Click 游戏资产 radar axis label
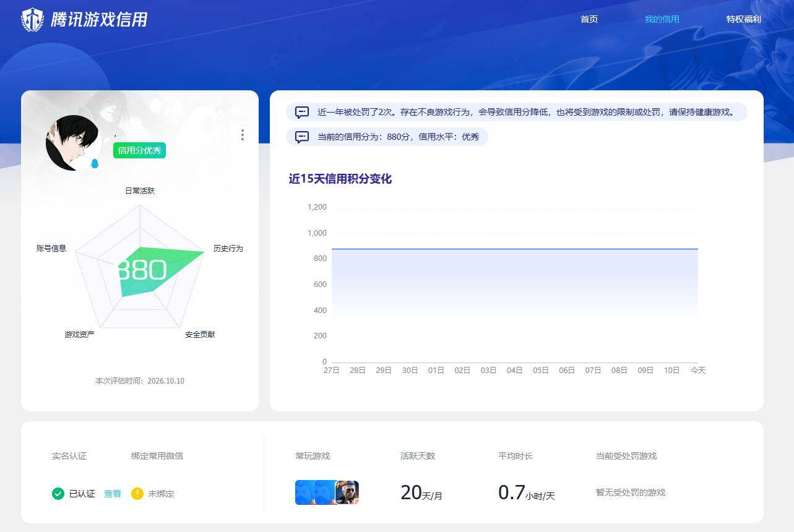The image size is (794, 532). click(x=80, y=334)
